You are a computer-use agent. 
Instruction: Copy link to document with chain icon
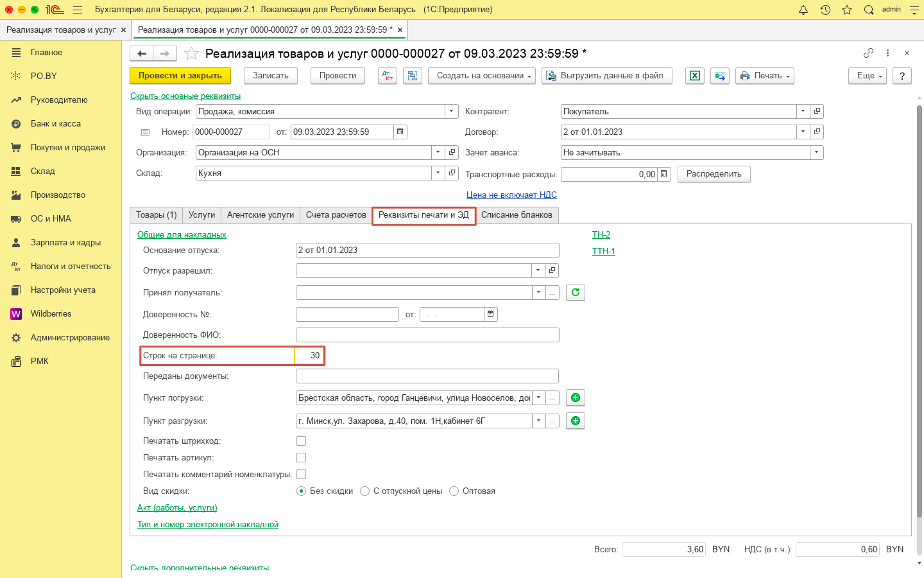point(868,53)
